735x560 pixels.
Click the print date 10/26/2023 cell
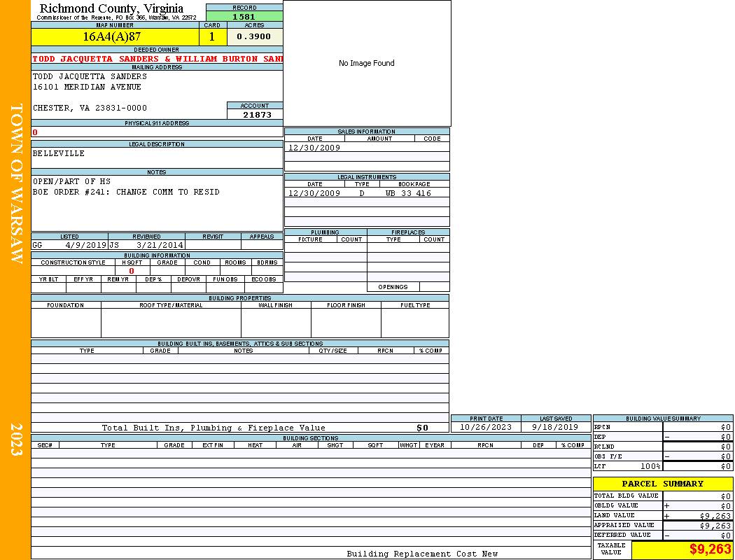pyautogui.click(x=485, y=427)
